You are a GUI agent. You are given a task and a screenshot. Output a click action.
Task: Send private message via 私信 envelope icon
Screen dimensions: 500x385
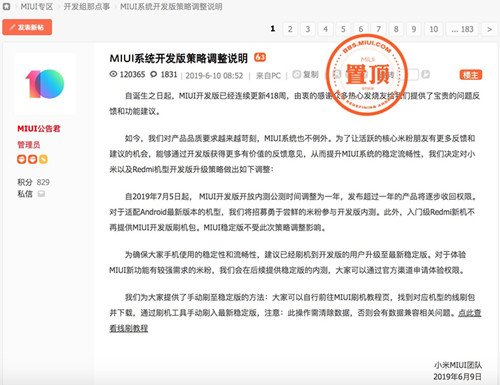pyautogui.click(x=41, y=194)
